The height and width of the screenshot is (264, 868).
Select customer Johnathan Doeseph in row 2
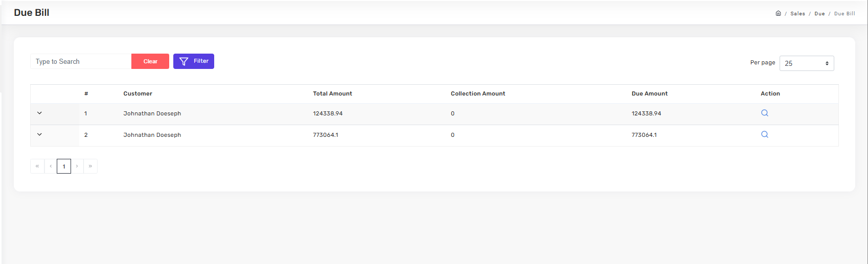(x=152, y=135)
